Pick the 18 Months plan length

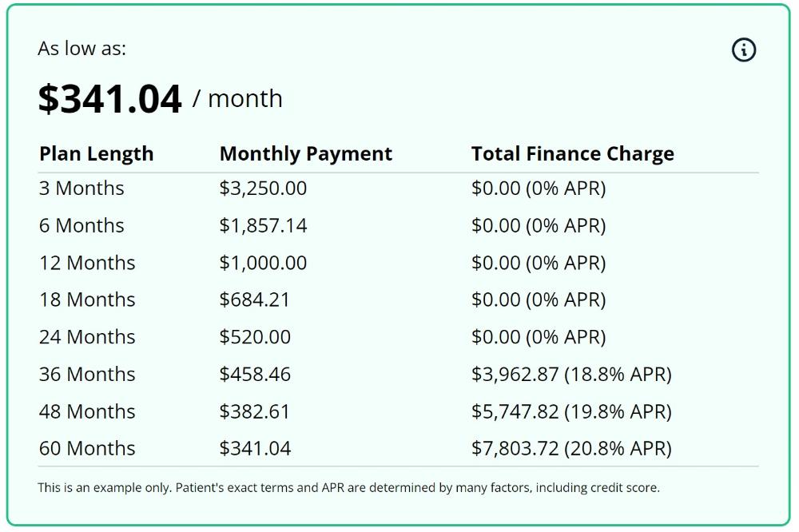(87, 300)
